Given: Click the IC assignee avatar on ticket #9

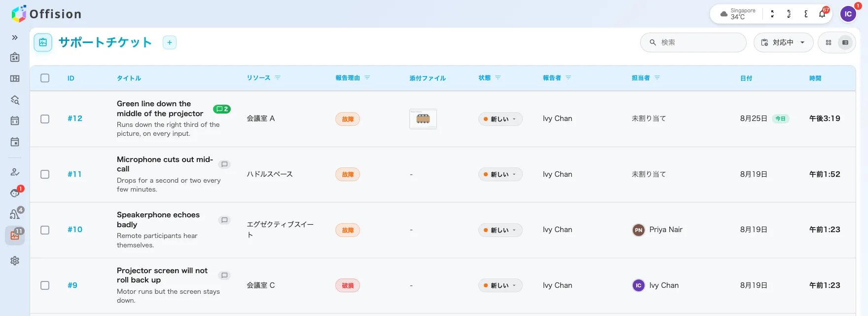Looking at the screenshot, I should [639, 285].
